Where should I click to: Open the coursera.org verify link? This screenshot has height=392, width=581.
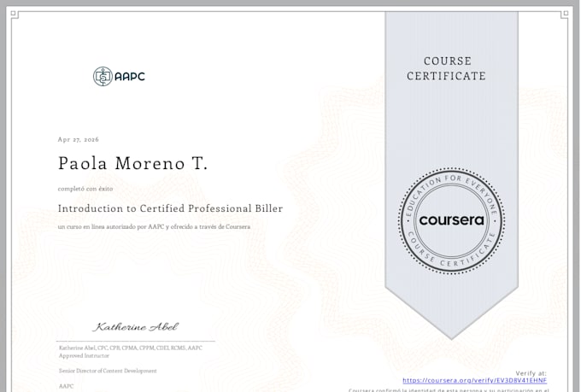coord(475,381)
